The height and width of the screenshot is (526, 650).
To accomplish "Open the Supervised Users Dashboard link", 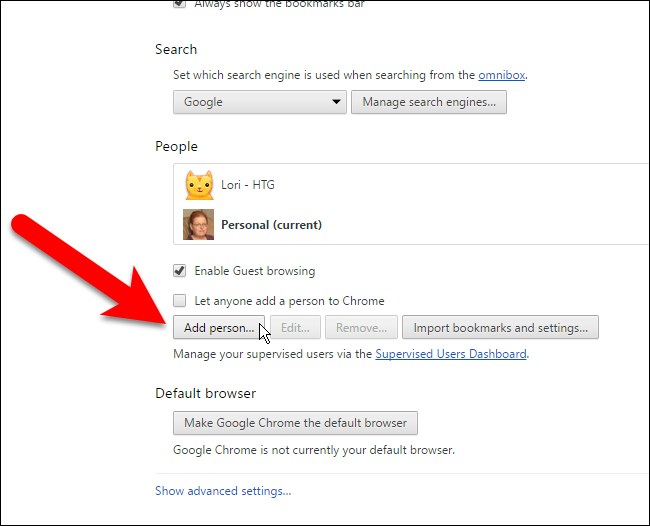I will point(451,354).
